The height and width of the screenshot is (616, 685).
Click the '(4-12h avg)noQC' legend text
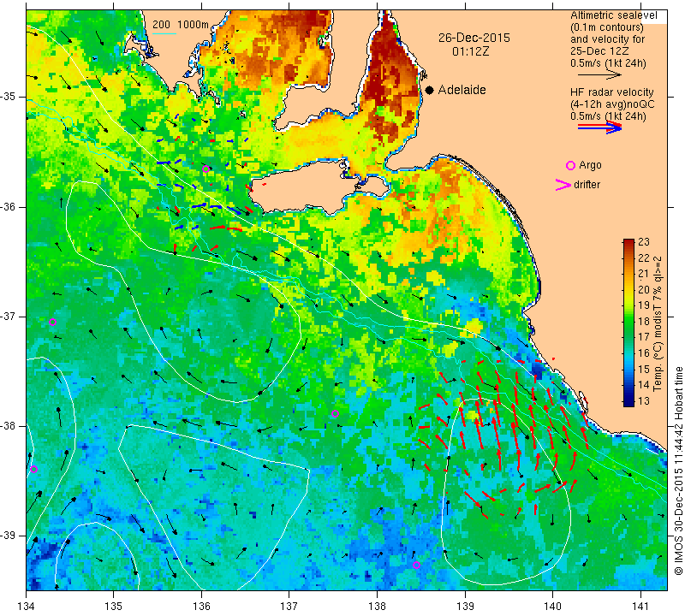tap(612, 104)
